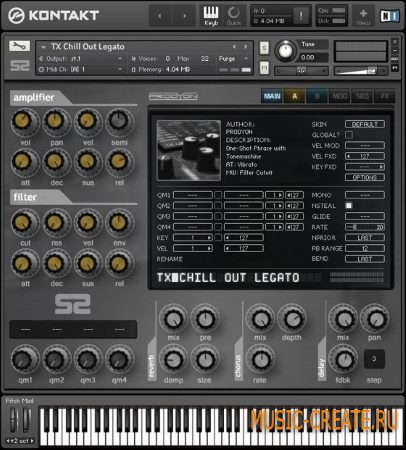Select next instrument arrow beside TX Chill Out Legato
This screenshot has height=450, width=406.
click(x=246, y=47)
